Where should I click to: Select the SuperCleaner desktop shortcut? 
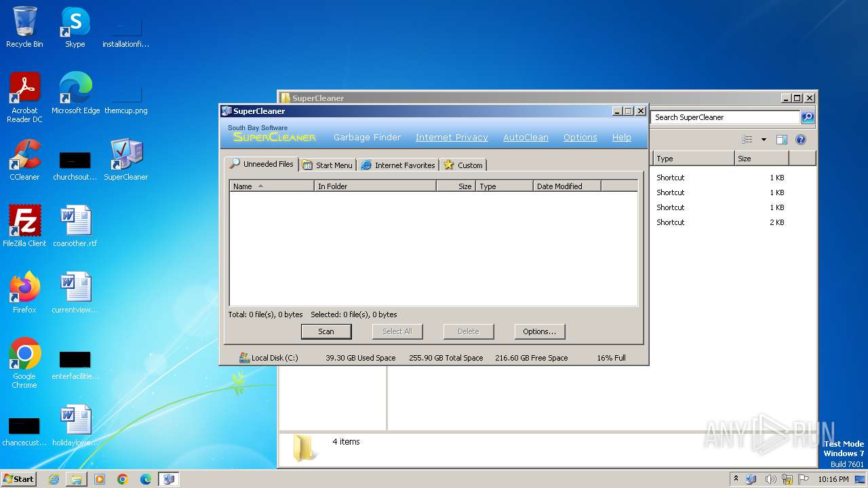pos(125,160)
